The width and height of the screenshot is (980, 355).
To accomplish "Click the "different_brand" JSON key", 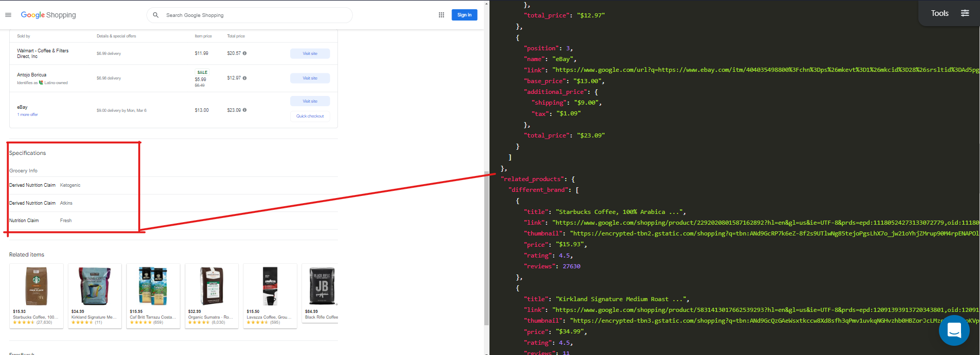I will [539, 190].
